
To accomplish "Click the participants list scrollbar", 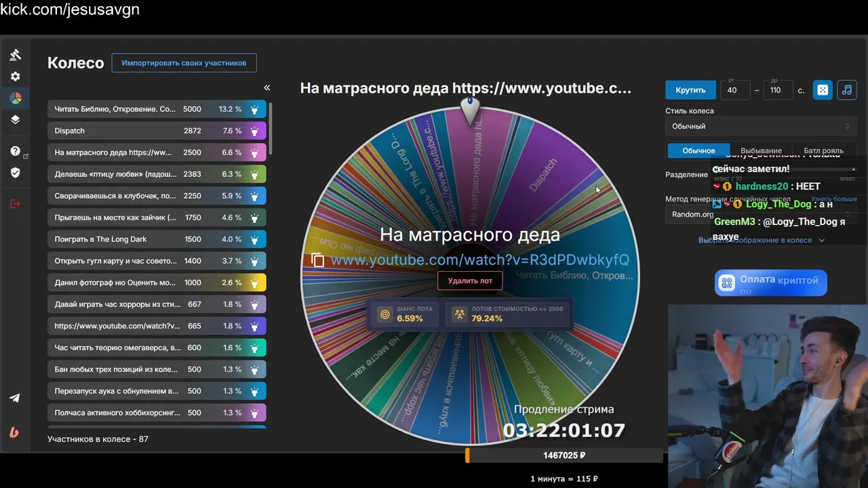I will tap(270, 129).
